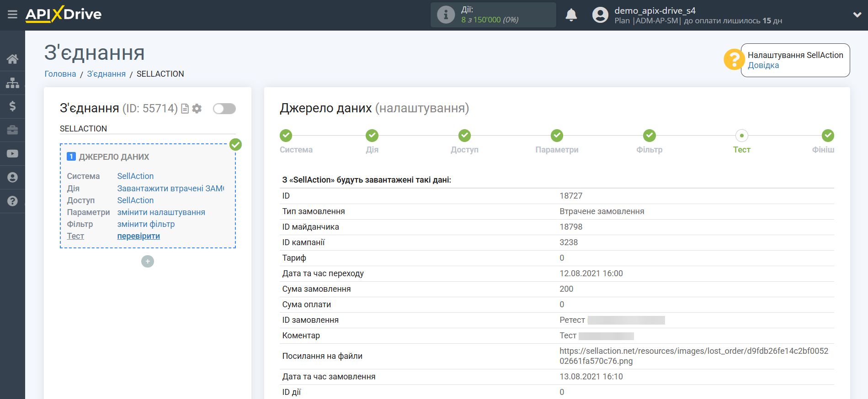Open video tutorials YouTube icon

(12, 154)
